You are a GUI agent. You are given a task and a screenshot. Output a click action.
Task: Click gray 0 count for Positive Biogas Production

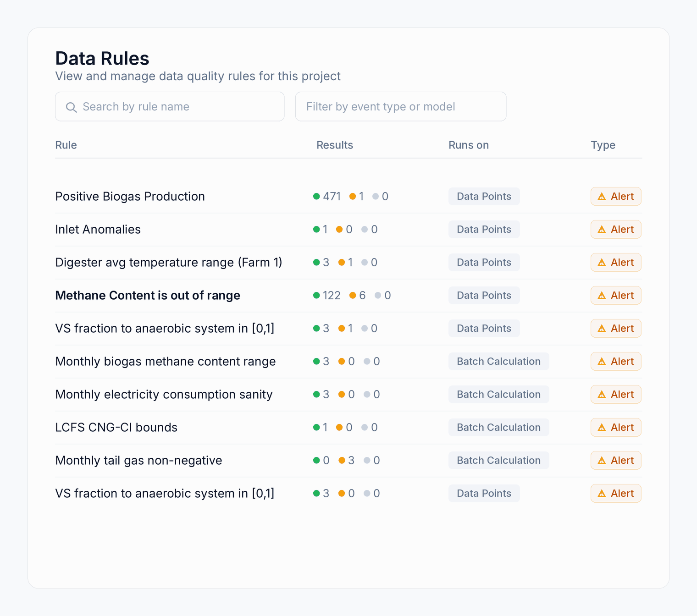point(381,196)
